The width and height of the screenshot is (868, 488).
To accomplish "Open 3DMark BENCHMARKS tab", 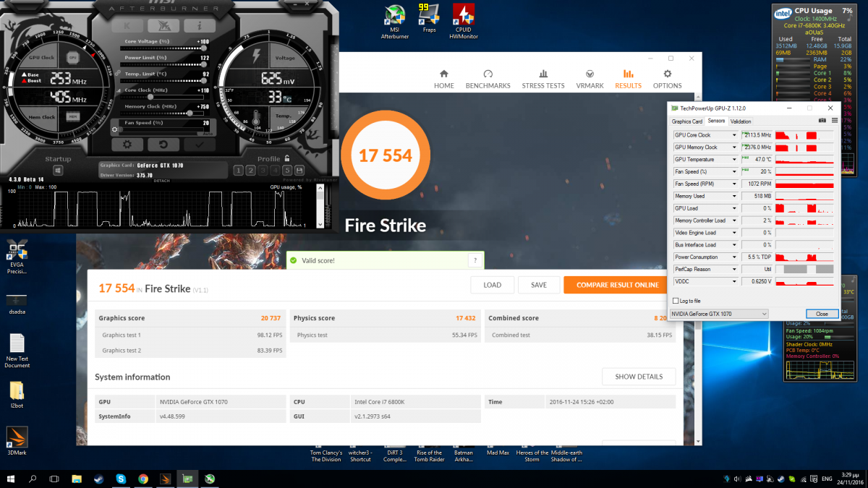I will 488,80.
